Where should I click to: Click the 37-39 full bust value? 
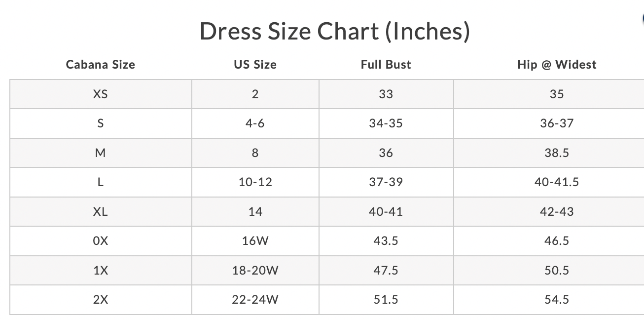click(x=386, y=182)
